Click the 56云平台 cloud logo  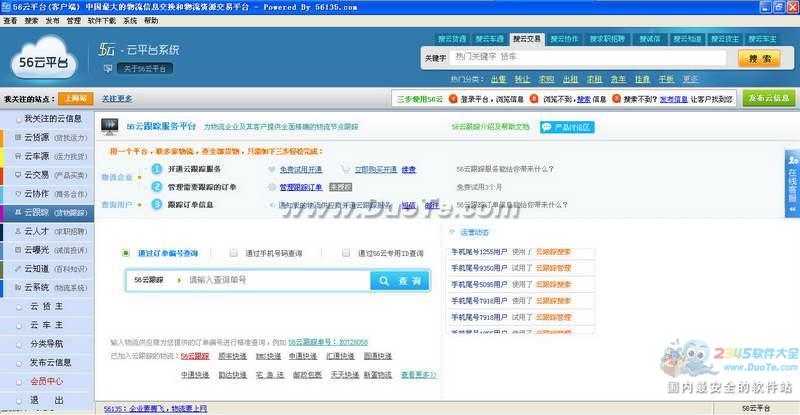tap(44, 58)
